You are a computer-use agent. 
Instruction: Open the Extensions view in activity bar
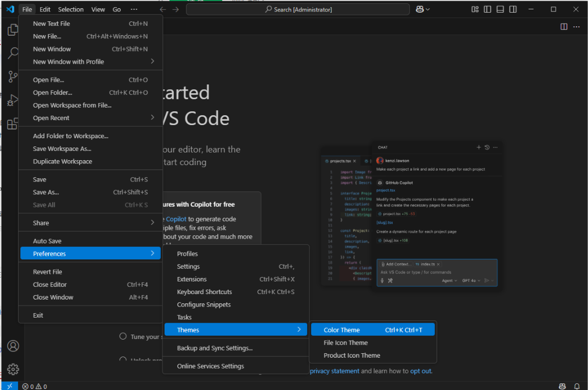(x=13, y=124)
